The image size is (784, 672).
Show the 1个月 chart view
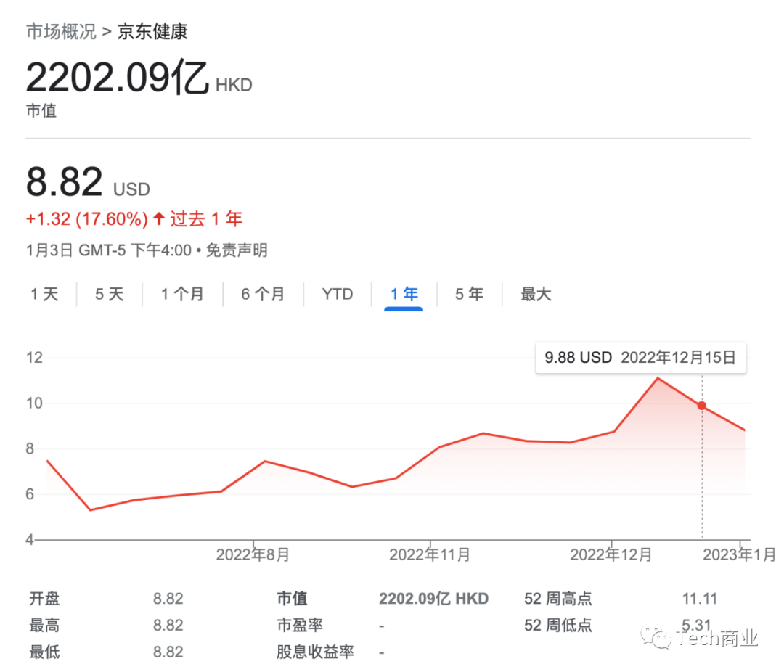point(182,294)
